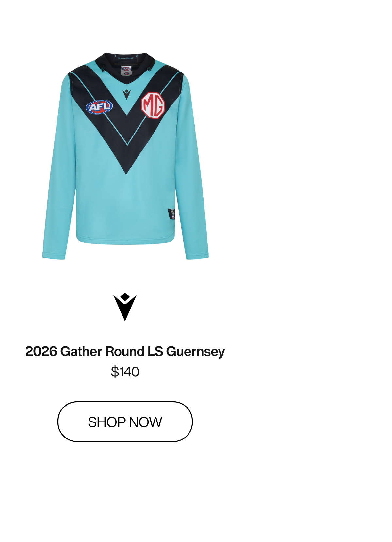This screenshot has height=542, width=392.
Task: Click the teal body of the guernsey image
Action: point(126,202)
